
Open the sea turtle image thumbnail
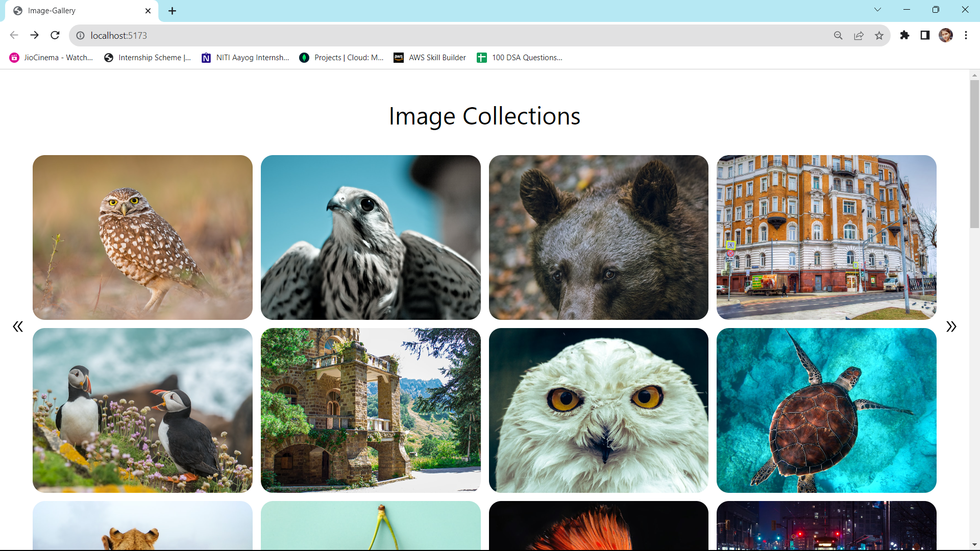click(x=826, y=410)
